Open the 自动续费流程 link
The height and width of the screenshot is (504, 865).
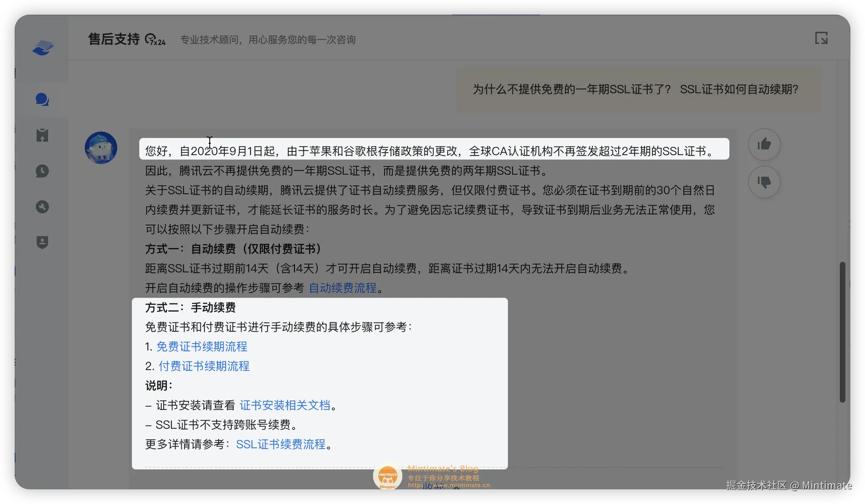343,288
